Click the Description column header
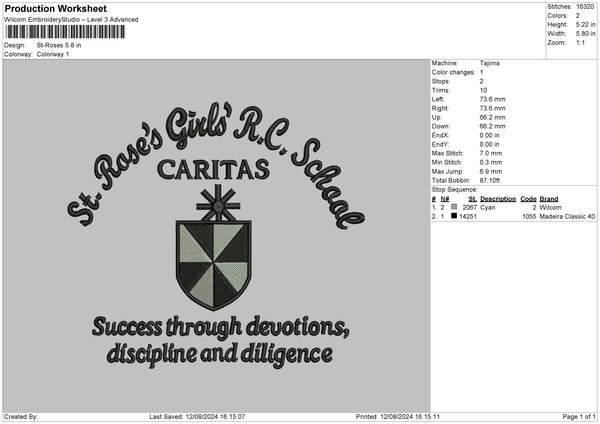The width and height of the screenshot is (600, 424). click(x=497, y=199)
